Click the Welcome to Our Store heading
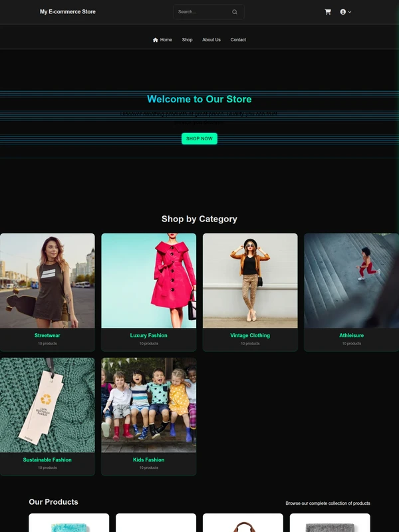This screenshot has width=399, height=532. 199,99
